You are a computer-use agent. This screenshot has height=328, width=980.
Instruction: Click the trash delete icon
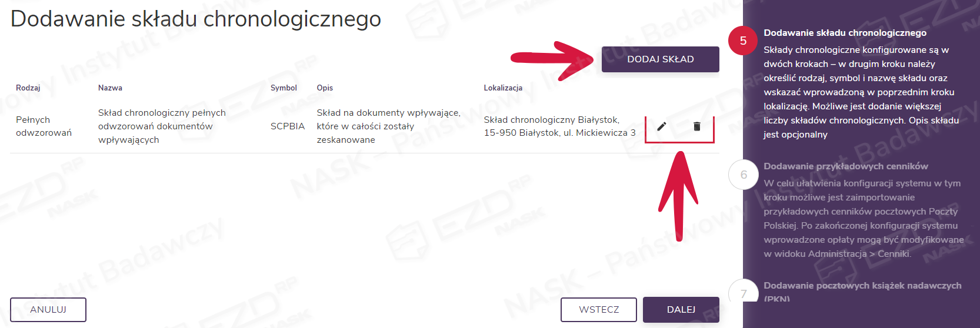click(x=697, y=126)
